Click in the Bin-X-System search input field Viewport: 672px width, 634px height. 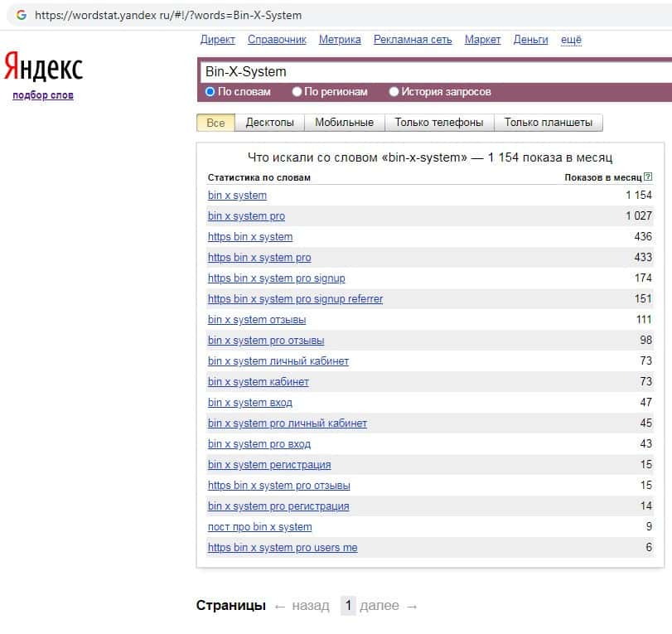(431, 71)
